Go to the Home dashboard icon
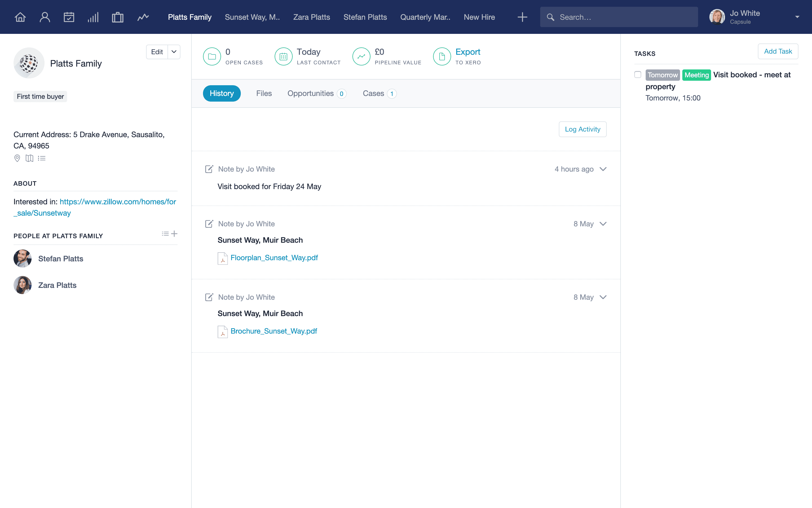The width and height of the screenshot is (812, 508). (20, 17)
